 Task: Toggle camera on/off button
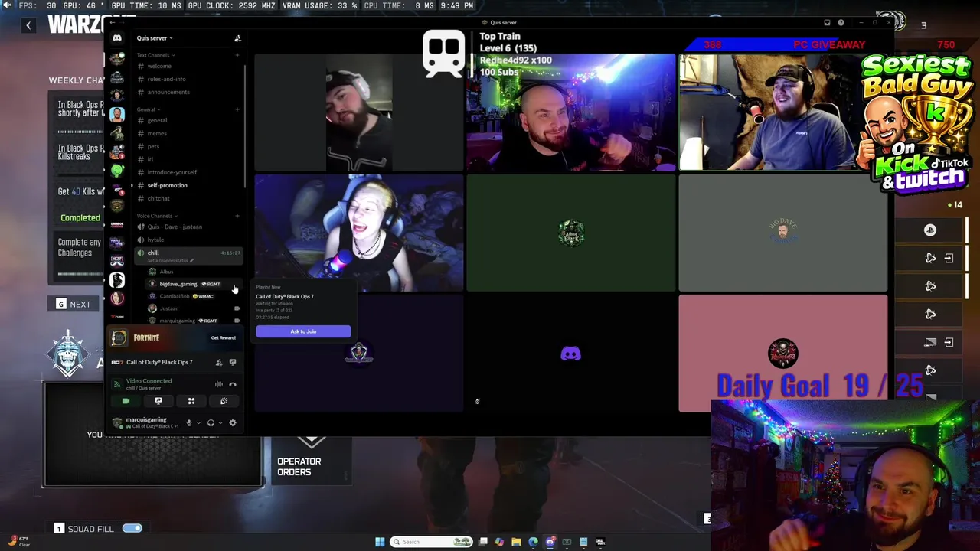[x=126, y=401]
